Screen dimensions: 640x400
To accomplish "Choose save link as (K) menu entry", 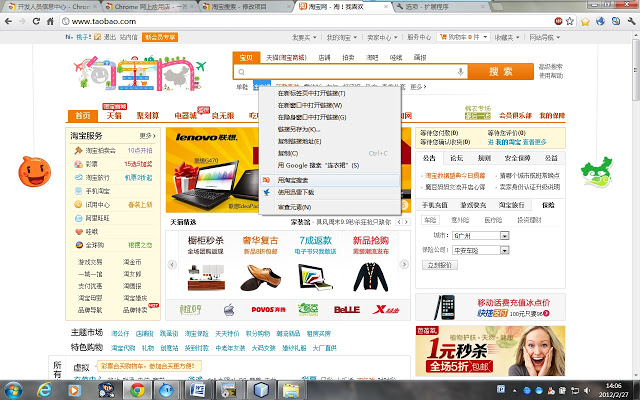I will pos(330,129).
